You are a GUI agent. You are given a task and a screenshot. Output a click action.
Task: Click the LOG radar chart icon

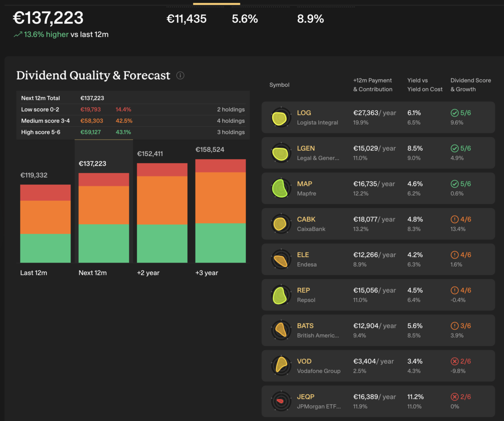(280, 117)
